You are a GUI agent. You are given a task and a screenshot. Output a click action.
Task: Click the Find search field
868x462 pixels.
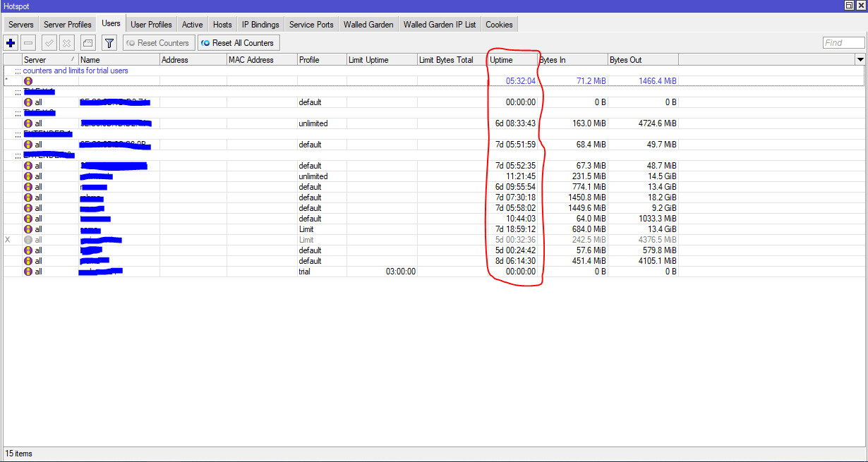click(843, 43)
